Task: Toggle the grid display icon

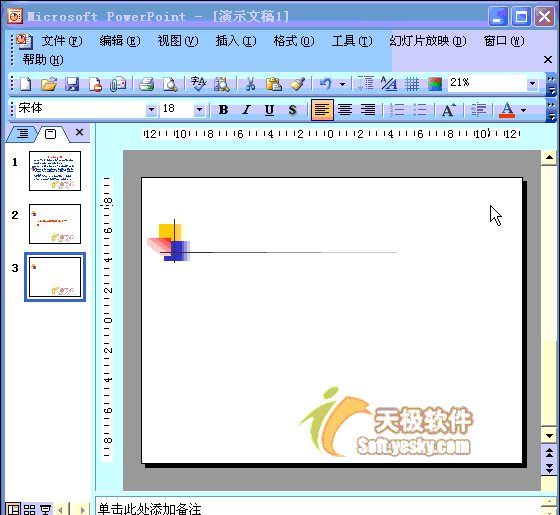Action: tap(412, 84)
